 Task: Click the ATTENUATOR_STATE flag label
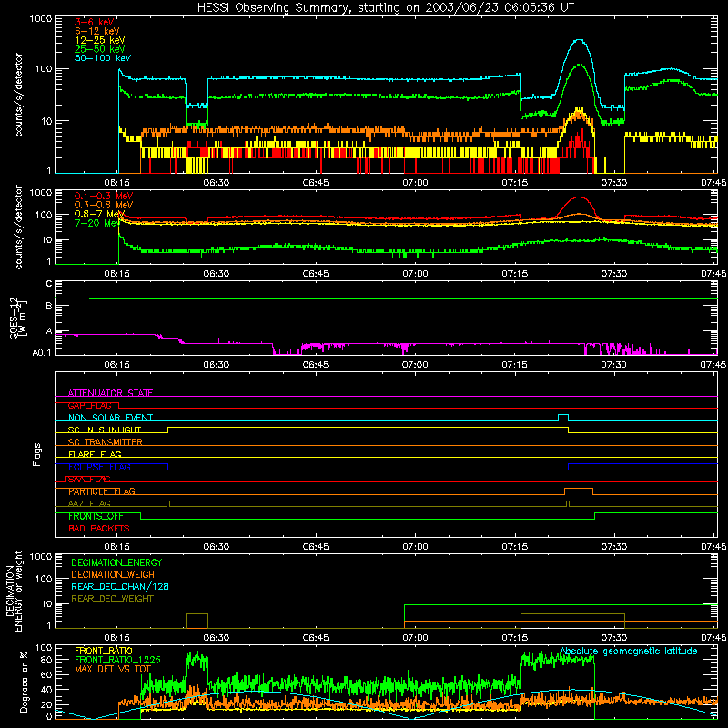110,393
